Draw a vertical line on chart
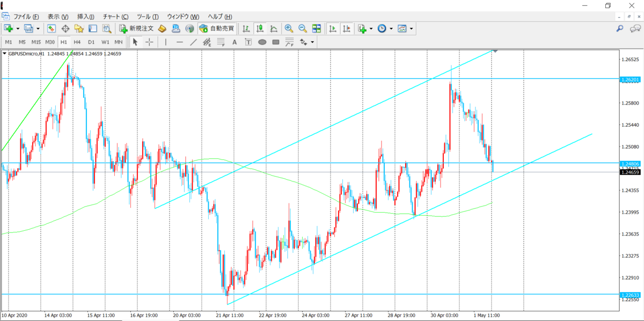 [x=166, y=42]
